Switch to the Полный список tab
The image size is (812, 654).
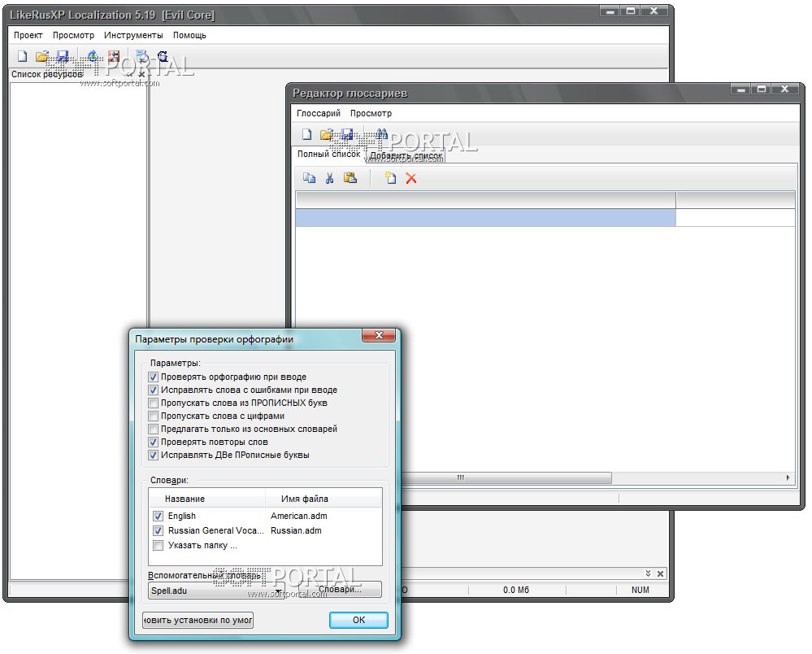click(x=328, y=155)
